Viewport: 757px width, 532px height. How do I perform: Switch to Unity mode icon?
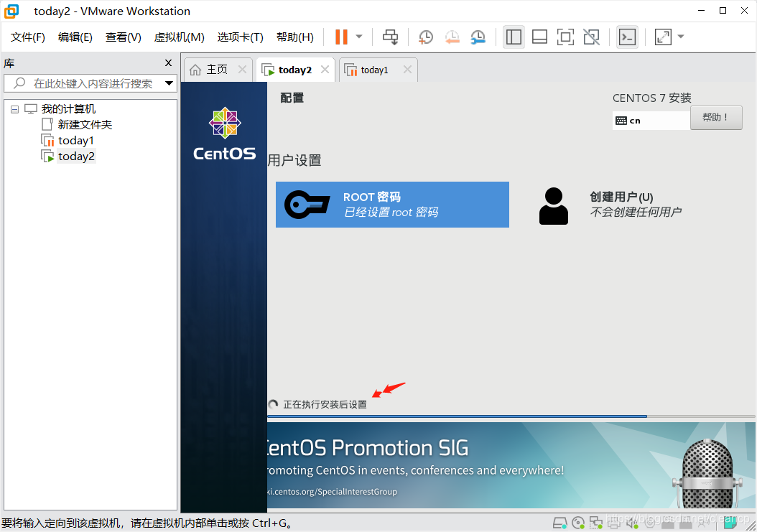(x=591, y=37)
